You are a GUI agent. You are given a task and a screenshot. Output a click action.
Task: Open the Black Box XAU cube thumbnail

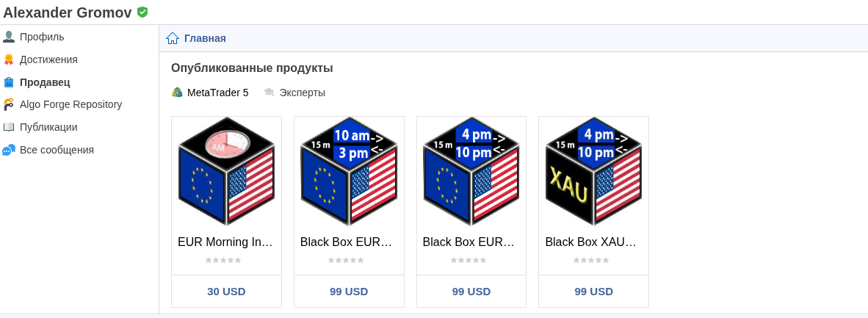point(593,171)
